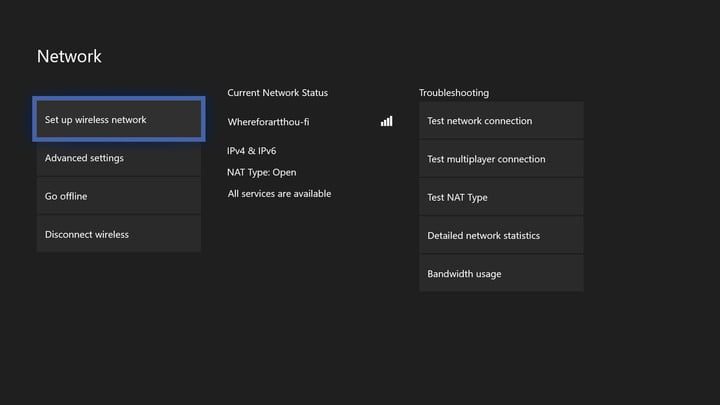This screenshot has height=405, width=720.
Task: Click the Network page title
Action: pyautogui.click(x=69, y=57)
